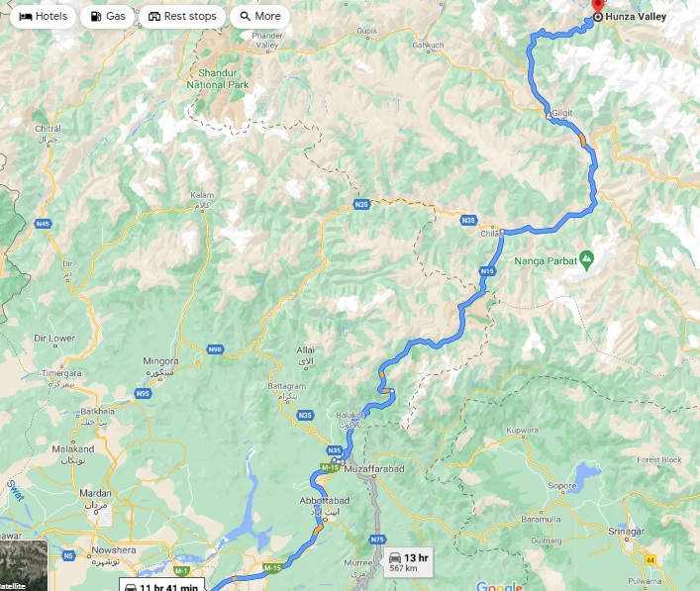Click the N95 highway shield near Mingora
Image resolution: width=700 pixels, height=591 pixels.
(x=143, y=393)
